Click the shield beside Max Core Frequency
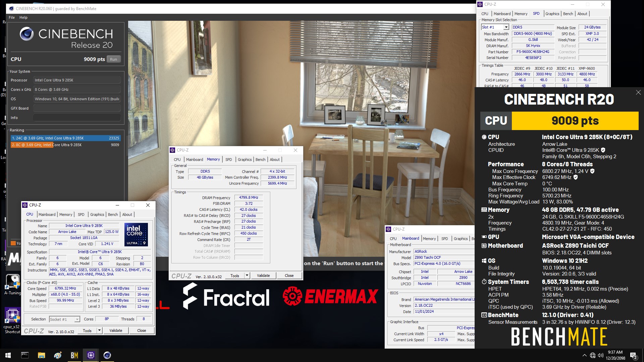Viewport: 644px width, 362px height. (x=592, y=171)
